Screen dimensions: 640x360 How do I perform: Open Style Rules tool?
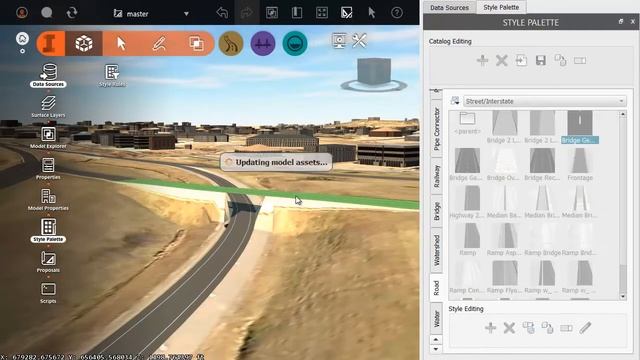tap(112, 76)
